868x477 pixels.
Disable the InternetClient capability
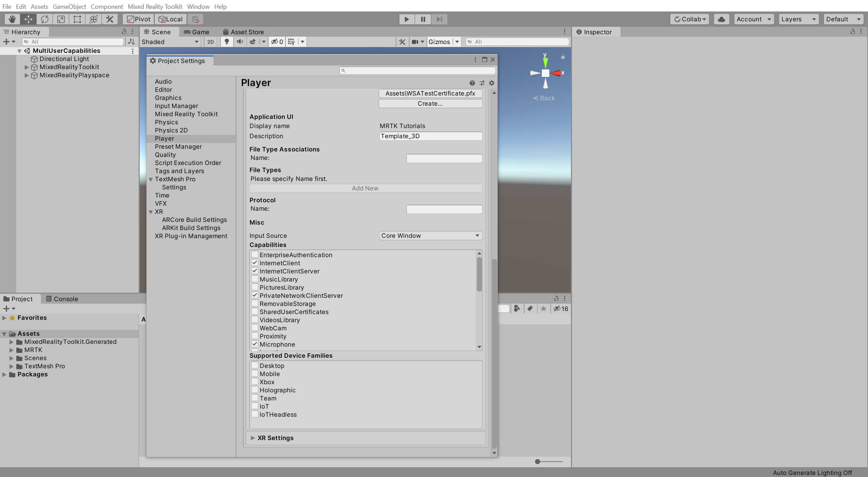click(255, 263)
